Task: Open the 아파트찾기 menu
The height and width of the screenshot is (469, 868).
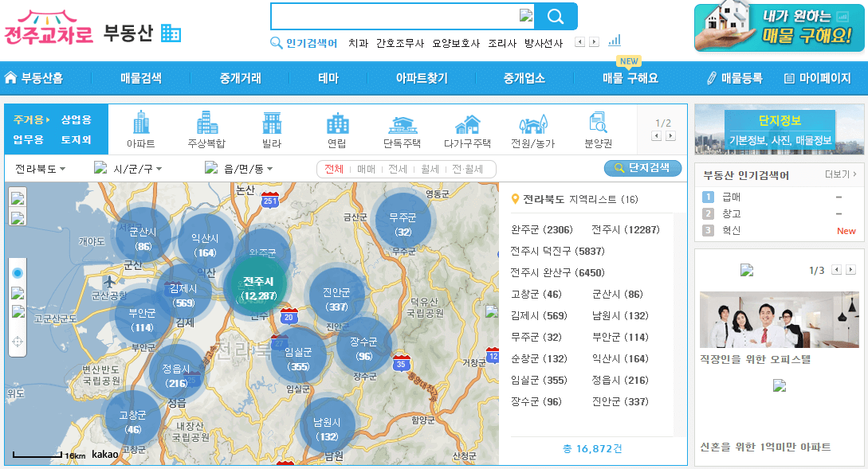Action: [x=423, y=79]
